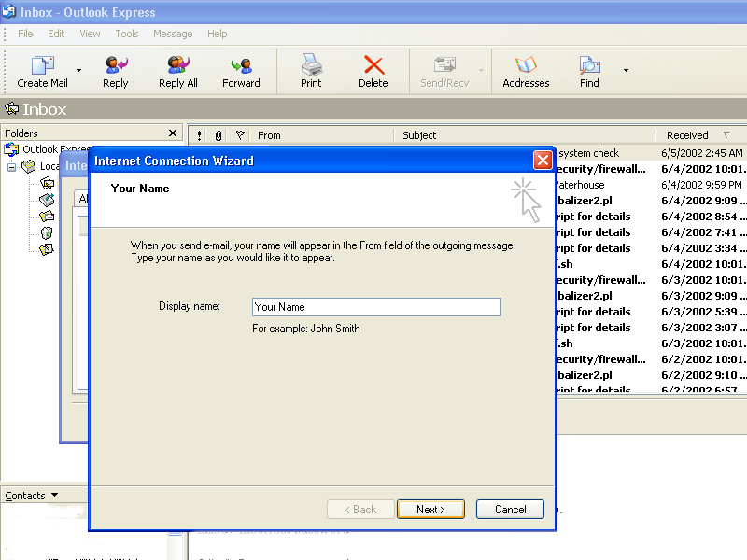This screenshot has height=560, width=747.
Task: Select the Local Folders icon in the tree
Action: coord(29,166)
